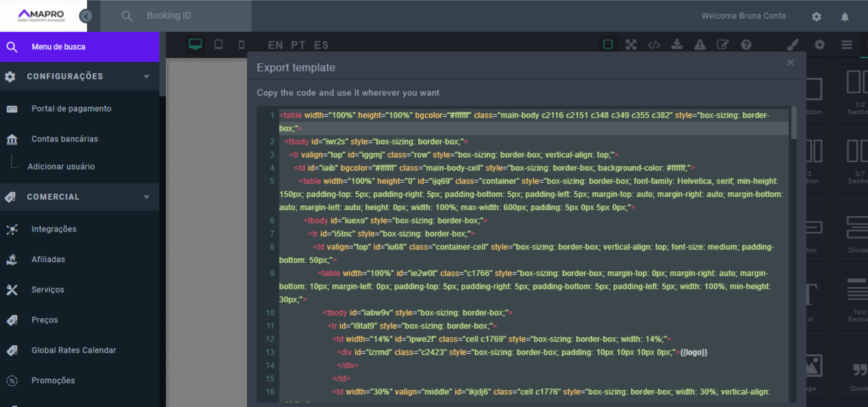
Task: Click the code editor vertical scrollbar
Action: click(793, 123)
